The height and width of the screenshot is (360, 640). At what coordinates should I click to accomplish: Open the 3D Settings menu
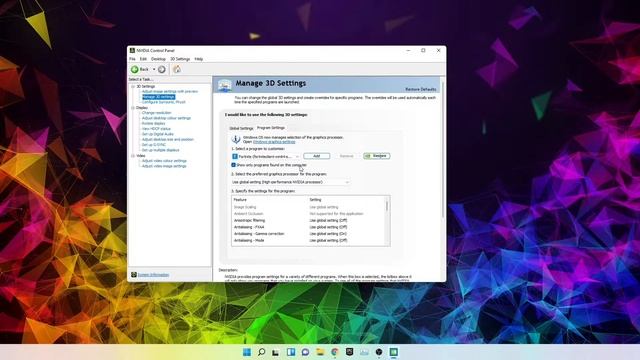tap(180, 59)
